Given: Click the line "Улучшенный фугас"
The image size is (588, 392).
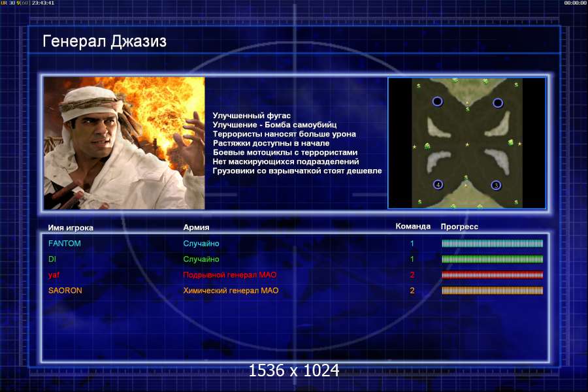Looking at the screenshot, I should [252, 116].
